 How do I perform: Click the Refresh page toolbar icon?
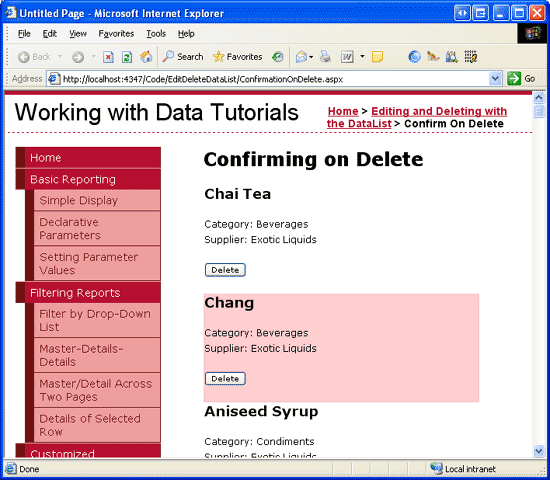(x=127, y=57)
